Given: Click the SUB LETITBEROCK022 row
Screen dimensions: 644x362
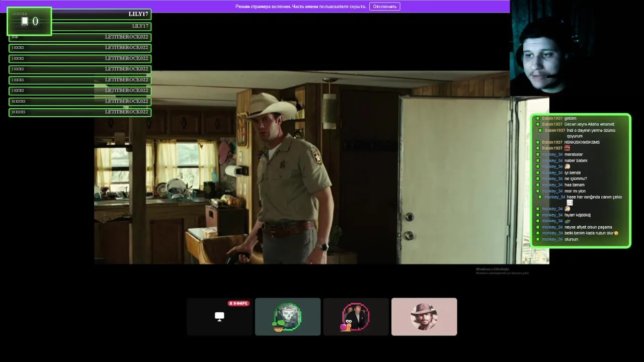Looking at the screenshot, I should [80, 37].
